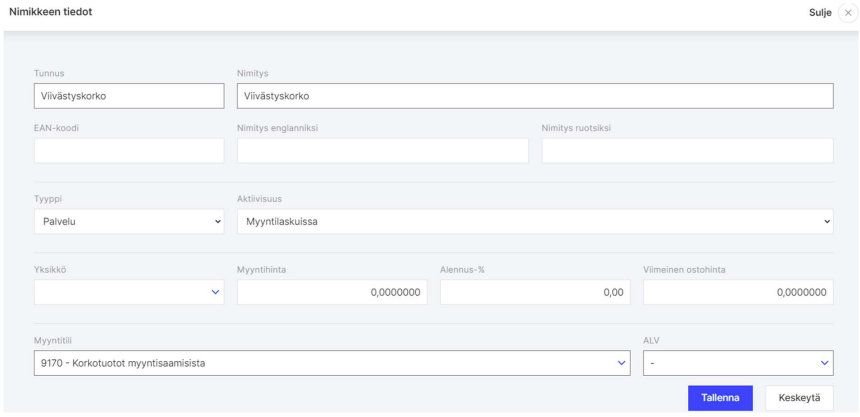
Task: Click the Aktiivisuus field's chevron arrow
Action: coord(827,221)
